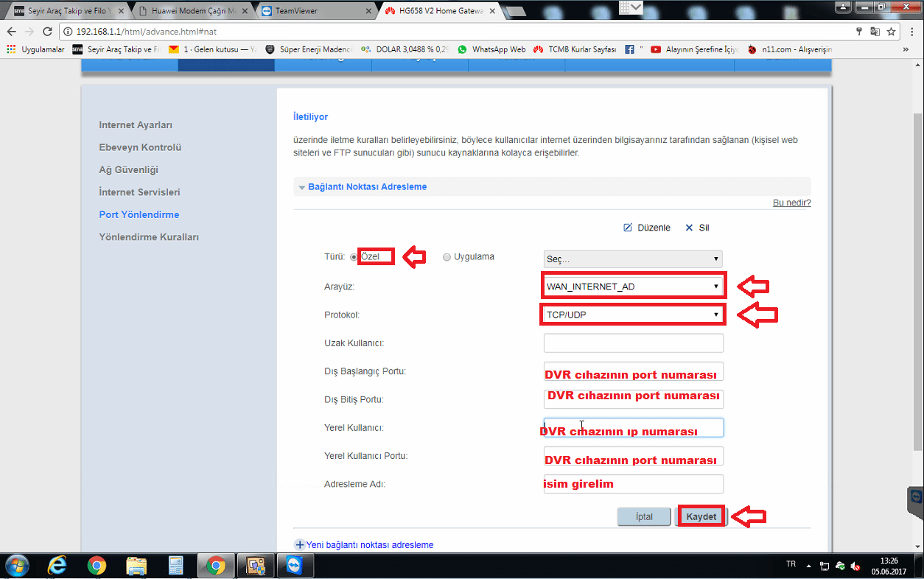Click the browser reload icon
Viewport: 924px width, 579px height.
click(x=47, y=32)
